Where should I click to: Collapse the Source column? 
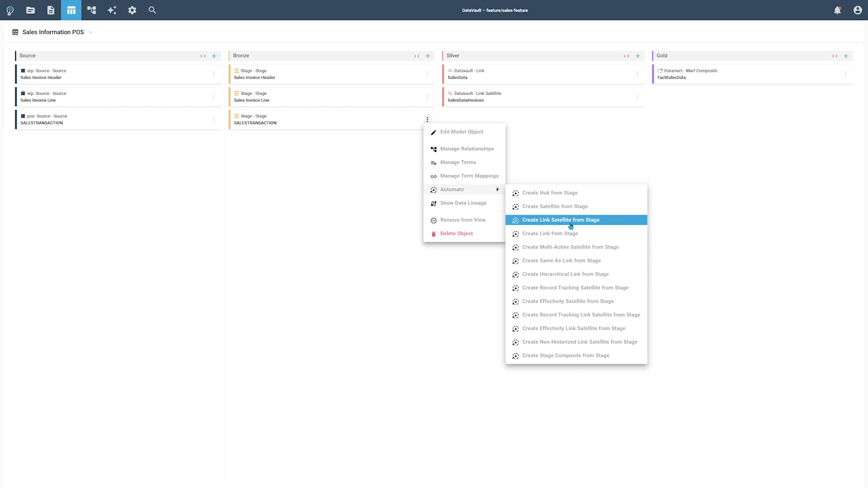(x=203, y=56)
